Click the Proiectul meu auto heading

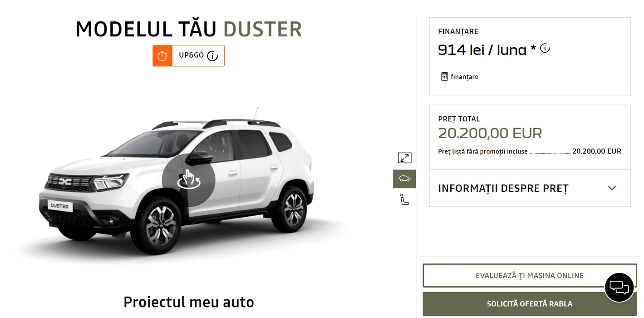pyautogui.click(x=189, y=302)
